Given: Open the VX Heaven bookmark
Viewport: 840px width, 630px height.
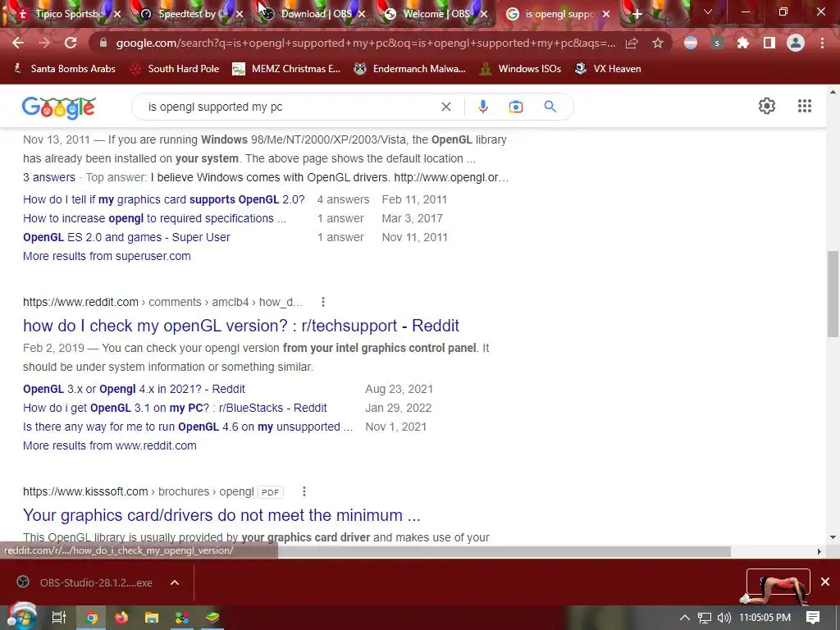Looking at the screenshot, I should [608, 69].
